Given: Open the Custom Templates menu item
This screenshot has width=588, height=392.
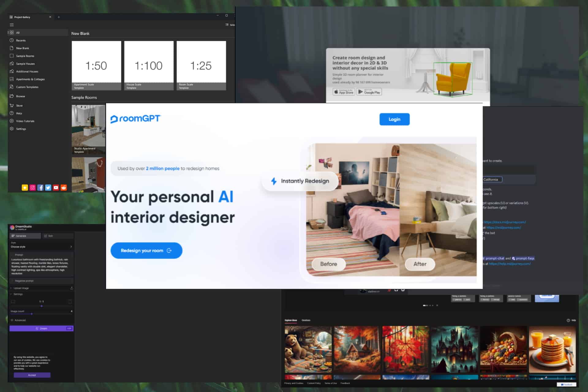Looking at the screenshot, I should tap(28, 87).
